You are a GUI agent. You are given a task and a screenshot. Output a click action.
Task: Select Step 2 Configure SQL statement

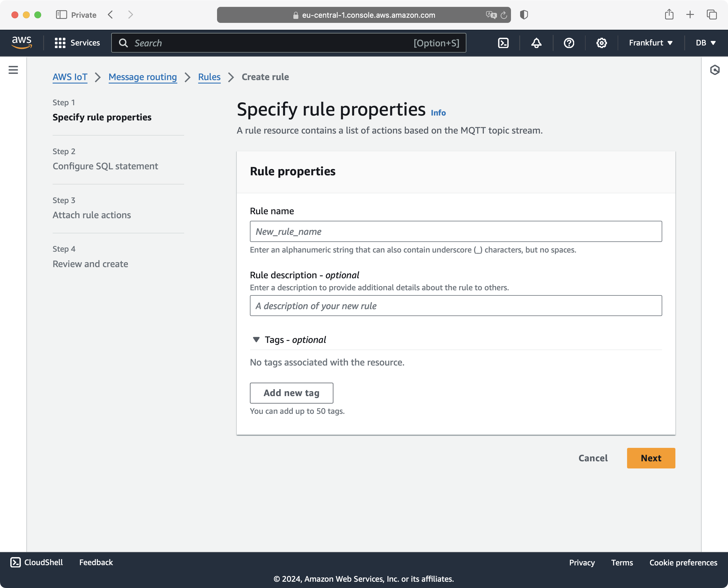coord(105,166)
